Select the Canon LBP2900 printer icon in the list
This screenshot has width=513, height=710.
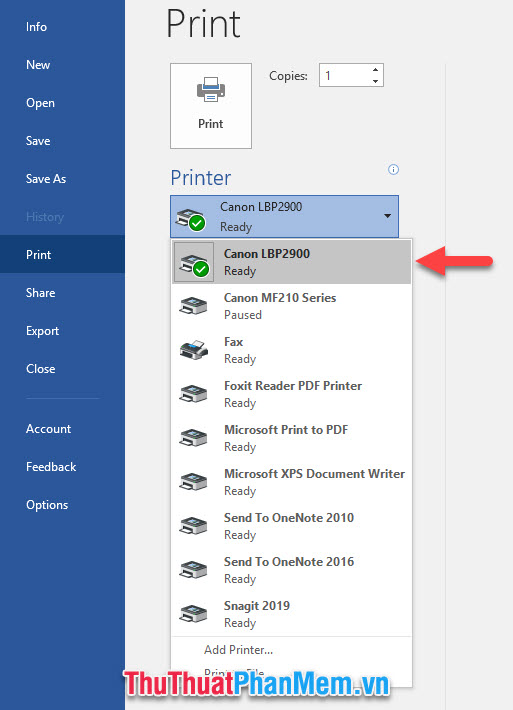click(194, 262)
